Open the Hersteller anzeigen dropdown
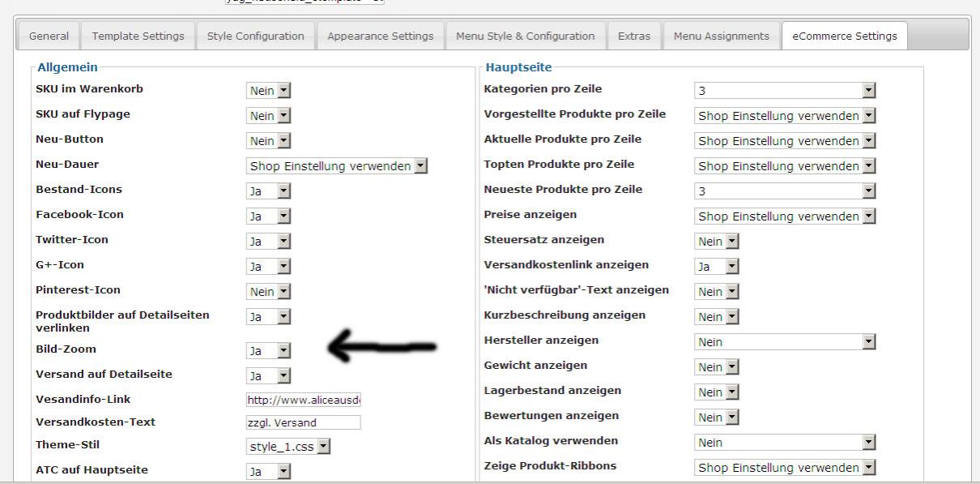The width and height of the screenshot is (980, 484). coord(785,342)
